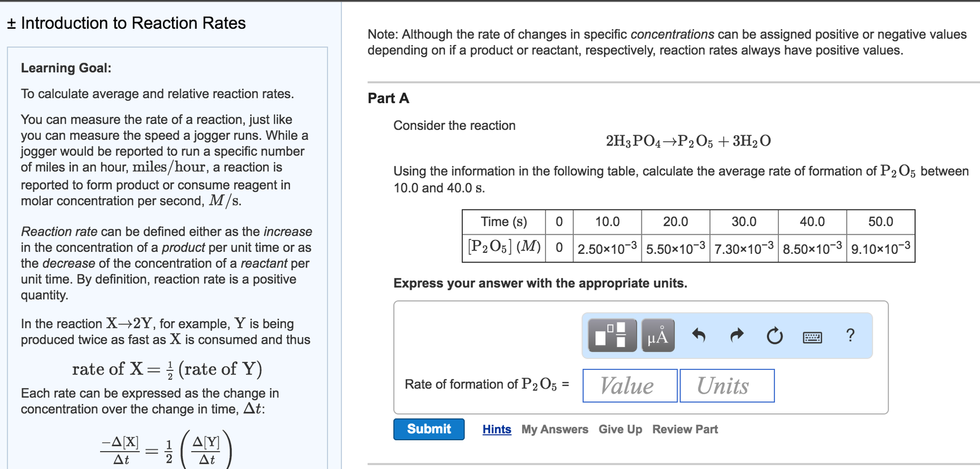Click the Submit button
Image resolution: width=980 pixels, height=469 pixels.
428,429
